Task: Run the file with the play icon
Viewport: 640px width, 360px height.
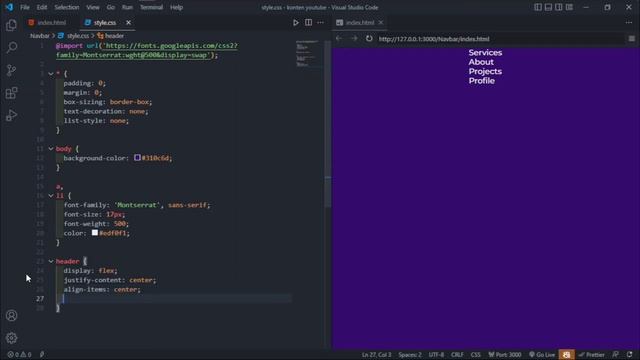Action: pyautogui.click(x=296, y=23)
